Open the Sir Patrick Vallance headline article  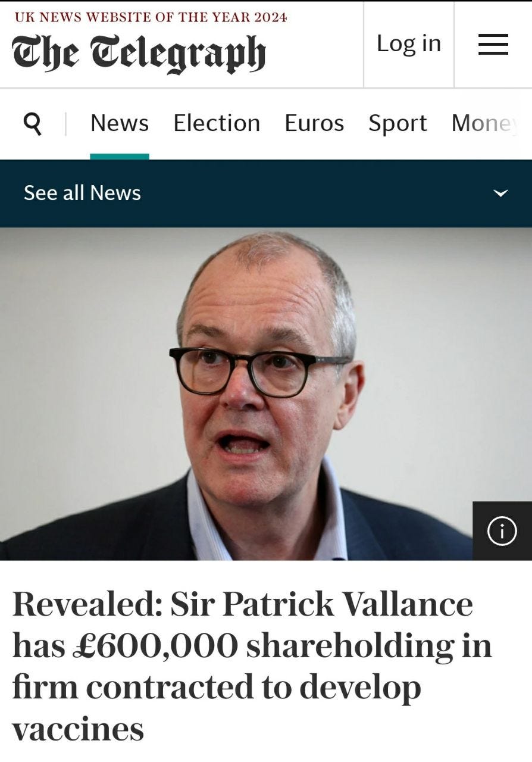[252, 666]
